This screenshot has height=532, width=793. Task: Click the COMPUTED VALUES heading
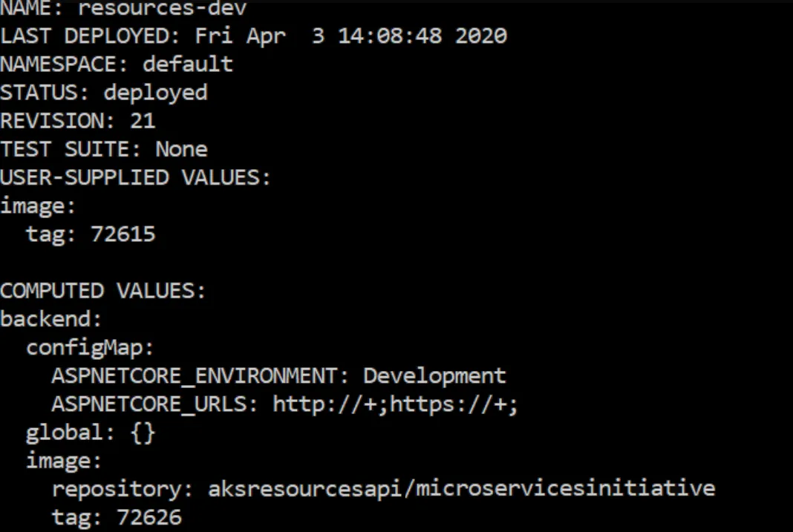[x=103, y=291]
